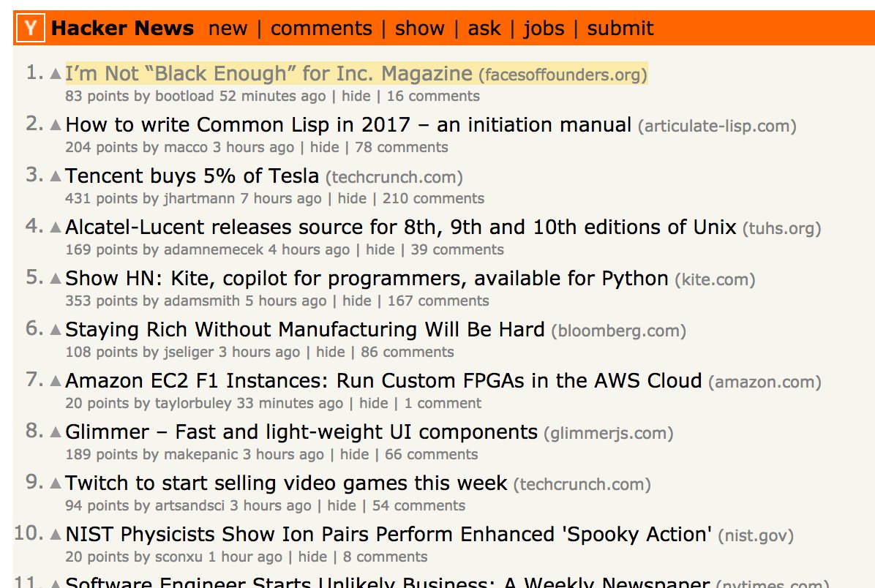Upvote 'Staying Rich Without Manufacturing' story
Image resolution: width=875 pixels, height=588 pixels.
56,330
